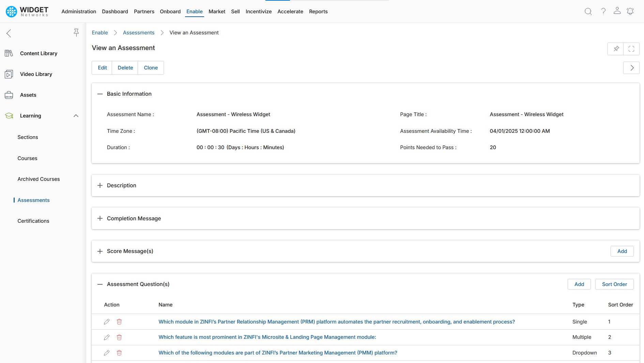
Task: Delete the Dropdown-type question with trash icon
Action: pyautogui.click(x=119, y=353)
